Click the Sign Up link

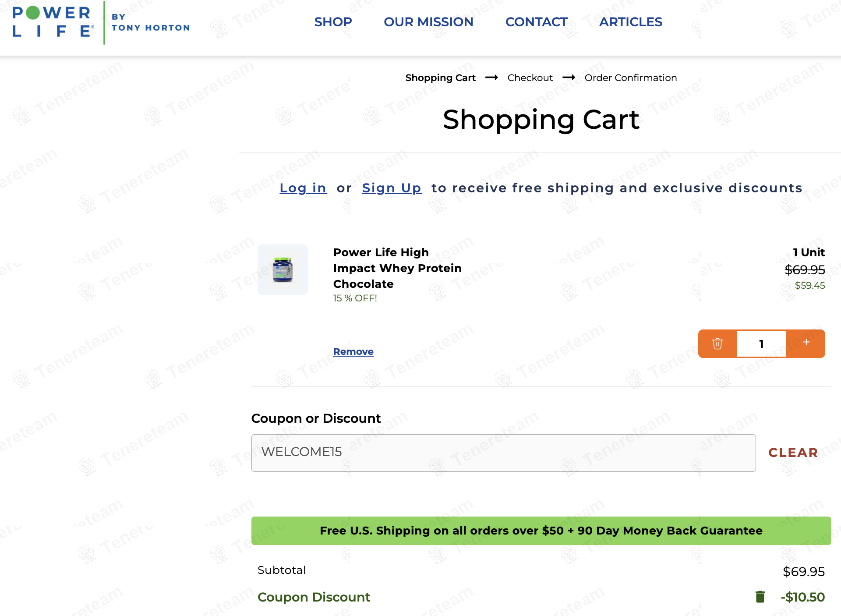pos(392,188)
